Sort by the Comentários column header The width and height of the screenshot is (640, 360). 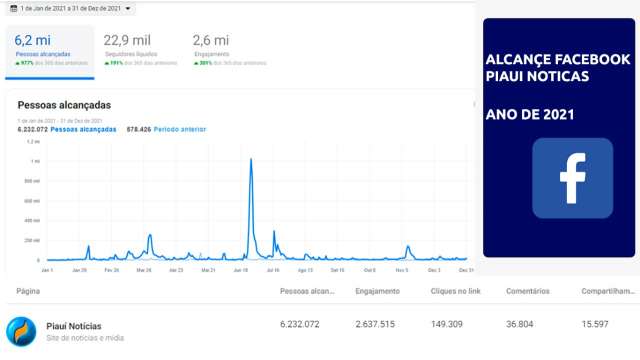click(x=528, y=291)
